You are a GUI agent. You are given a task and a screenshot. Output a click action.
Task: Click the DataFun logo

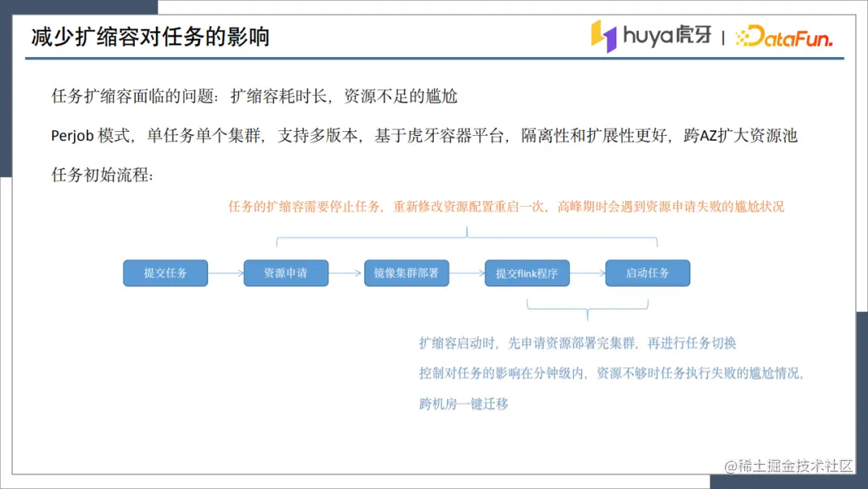click(x=784, y=36)
